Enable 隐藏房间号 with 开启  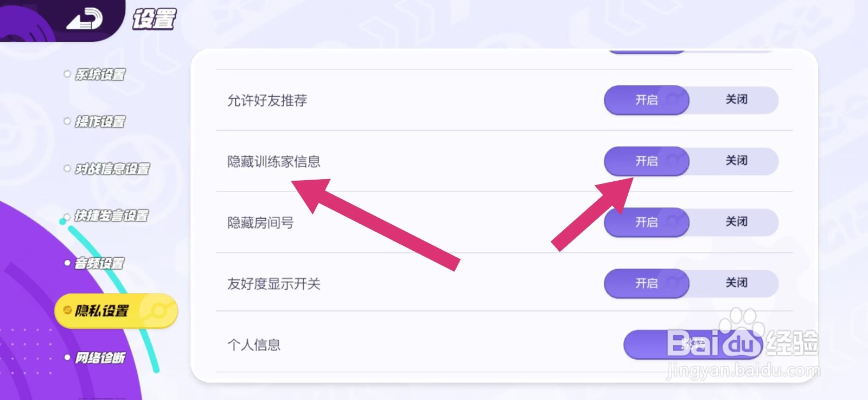pos(646,222)
